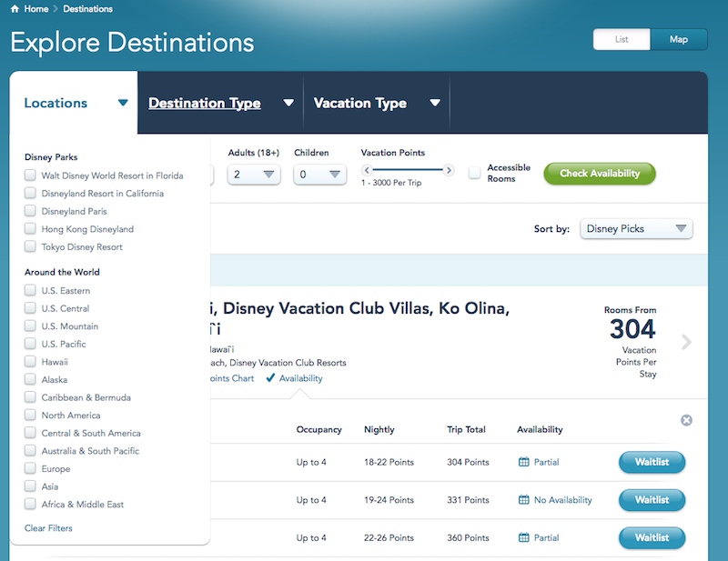This screenshot has height=561, width=728.
Task: Switch to Map view
Action: 679,39
